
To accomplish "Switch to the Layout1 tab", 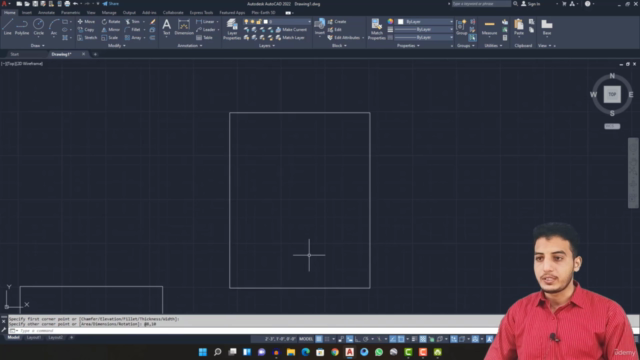I will [x=33, y=338].
